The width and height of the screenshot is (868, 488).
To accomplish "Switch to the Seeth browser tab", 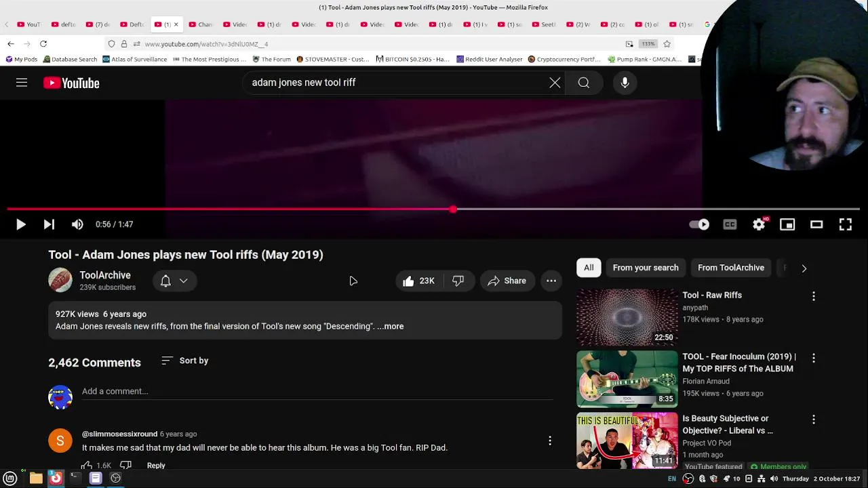I will [x=543, y=24].
